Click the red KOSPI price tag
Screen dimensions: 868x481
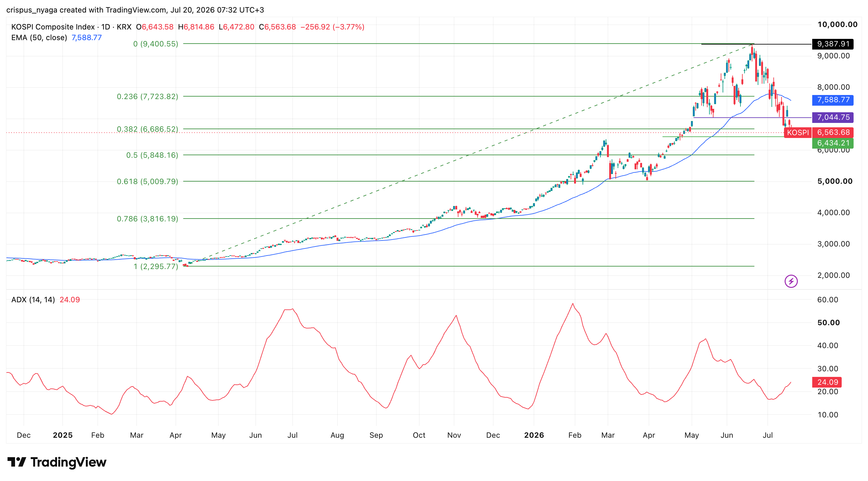point(797,132)
